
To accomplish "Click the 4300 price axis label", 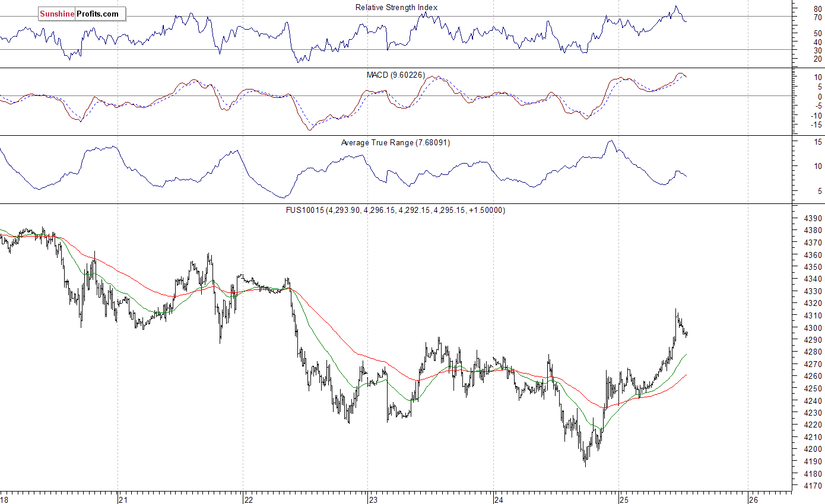I will [814, 328].
